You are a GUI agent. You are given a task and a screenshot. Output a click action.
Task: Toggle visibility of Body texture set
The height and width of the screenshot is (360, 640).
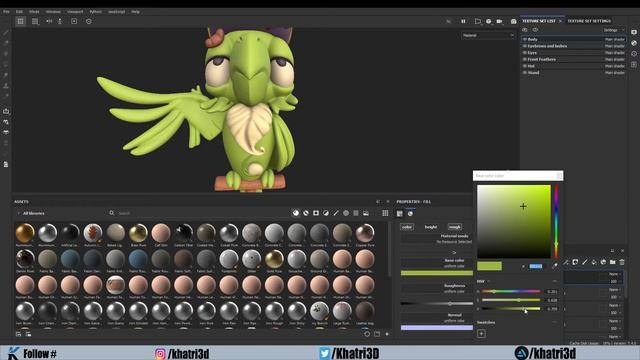coord(525,39)
